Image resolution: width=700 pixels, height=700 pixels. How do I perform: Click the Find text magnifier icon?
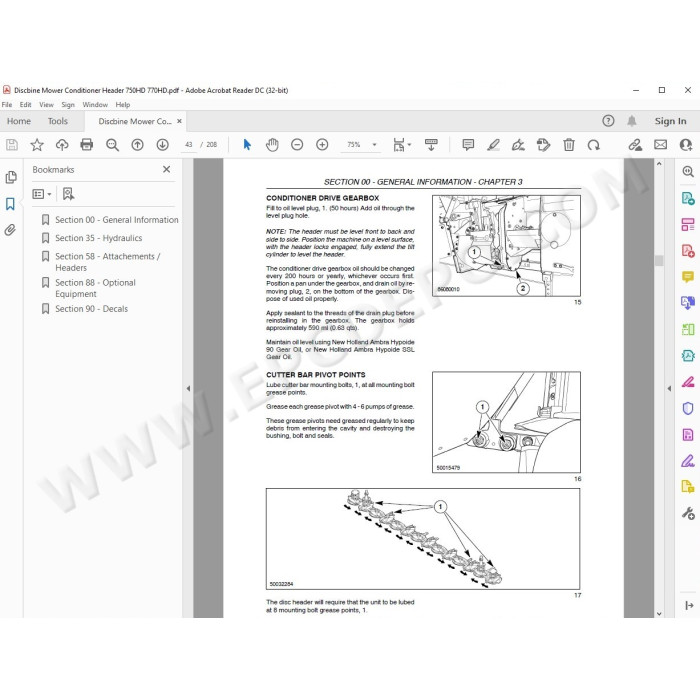pyautogui.click(x=112, y=145)
